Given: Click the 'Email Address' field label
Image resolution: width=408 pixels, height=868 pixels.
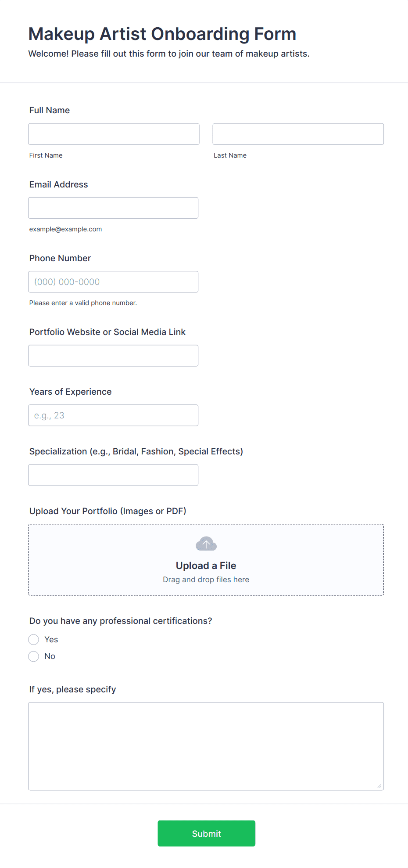Looking at the screenshot, I should pos(59,184).
